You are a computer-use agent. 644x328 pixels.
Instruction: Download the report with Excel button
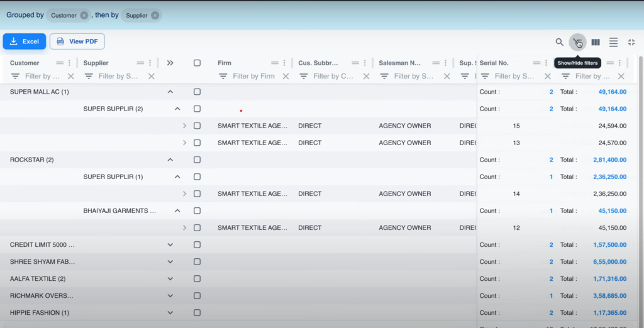coord(25,41)
